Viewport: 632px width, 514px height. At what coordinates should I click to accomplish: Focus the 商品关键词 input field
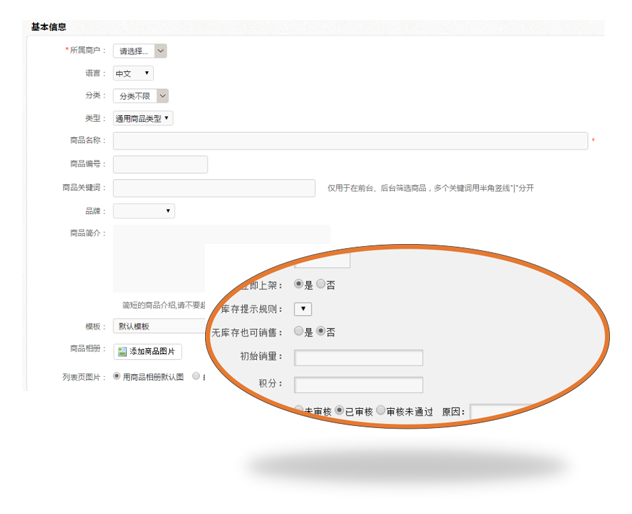click(214, 188)
